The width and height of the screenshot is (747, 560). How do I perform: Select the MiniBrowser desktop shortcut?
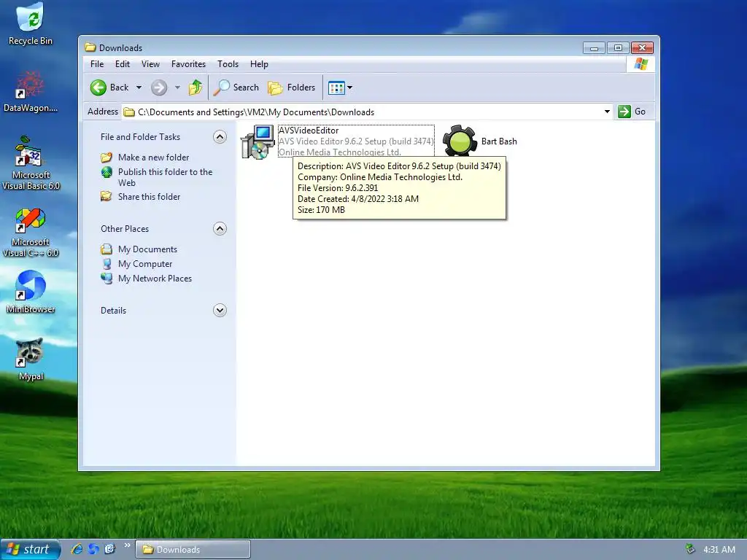pos(31,292)
